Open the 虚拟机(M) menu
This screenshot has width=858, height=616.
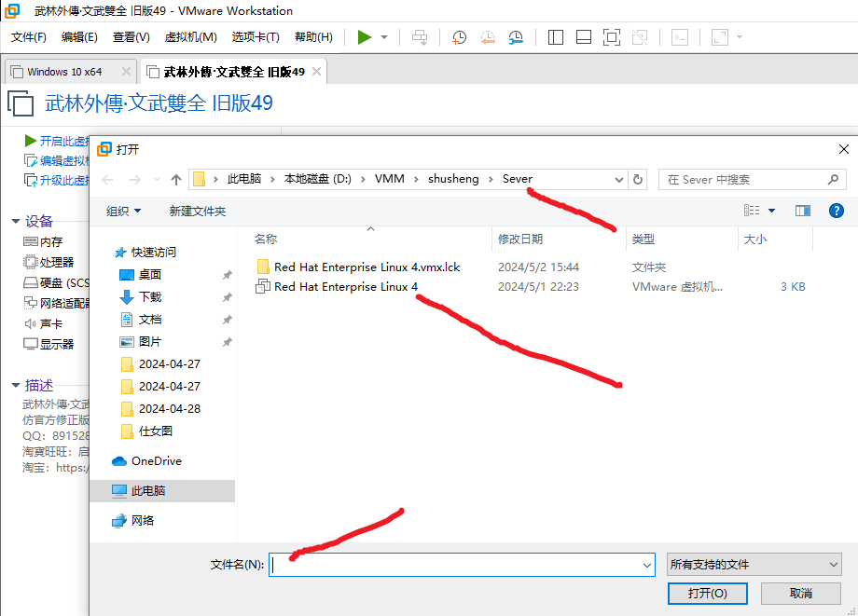click(190, 37)
